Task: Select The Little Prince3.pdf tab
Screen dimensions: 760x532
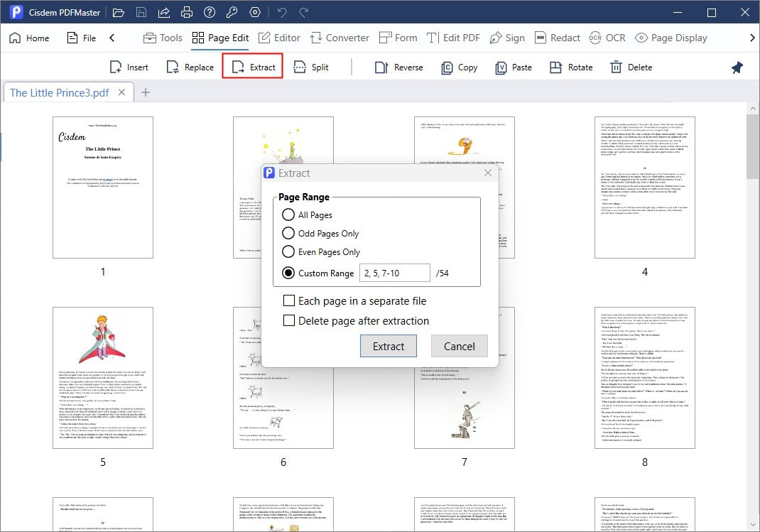Action: coord(59,92)
